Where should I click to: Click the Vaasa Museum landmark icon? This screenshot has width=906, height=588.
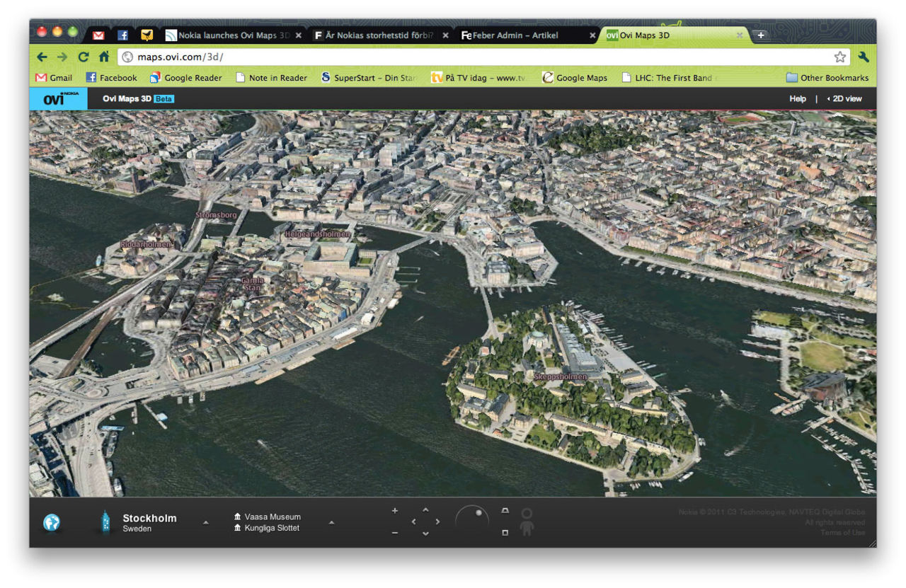[238, 517]
